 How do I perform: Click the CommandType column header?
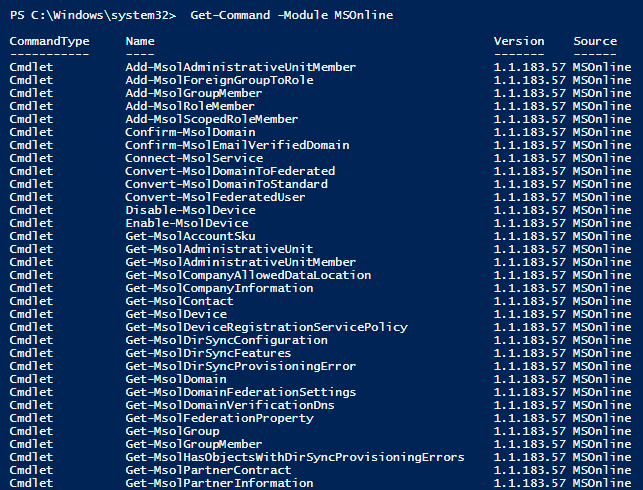tap(49, 41)
